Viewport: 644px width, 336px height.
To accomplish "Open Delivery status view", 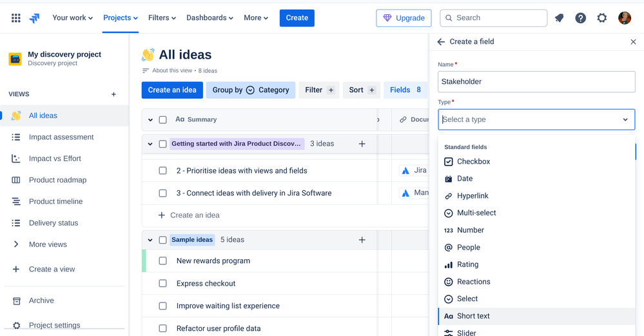I will [64, 223].
